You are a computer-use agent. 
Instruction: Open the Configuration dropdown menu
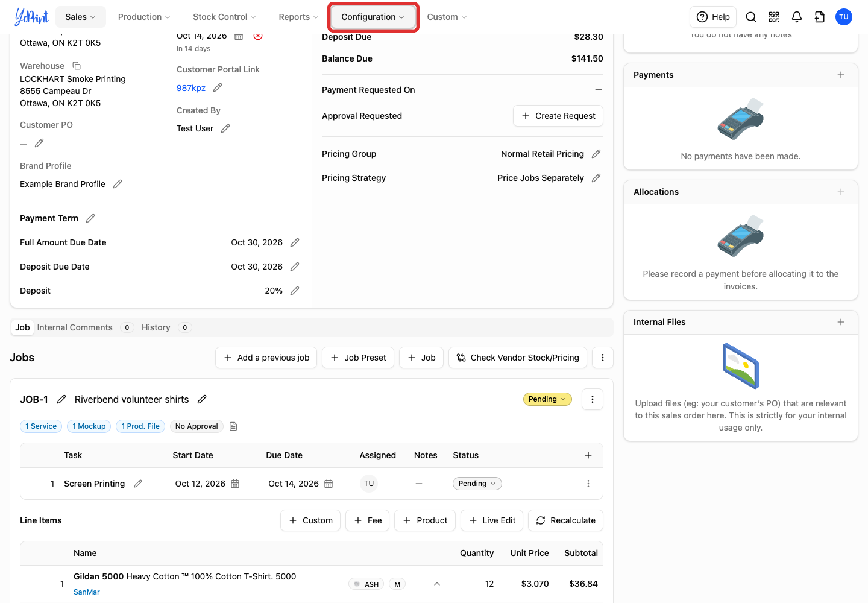coord(373,17)
